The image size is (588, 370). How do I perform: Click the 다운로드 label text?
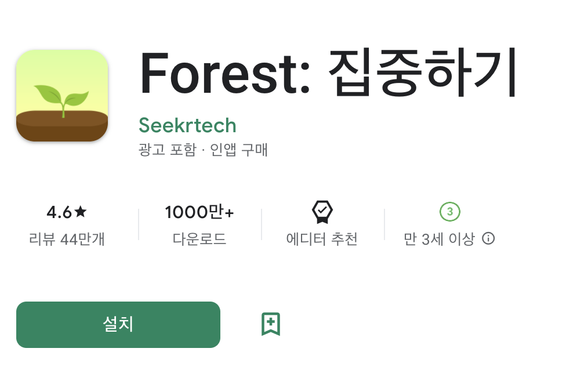[x=199, y=239]
